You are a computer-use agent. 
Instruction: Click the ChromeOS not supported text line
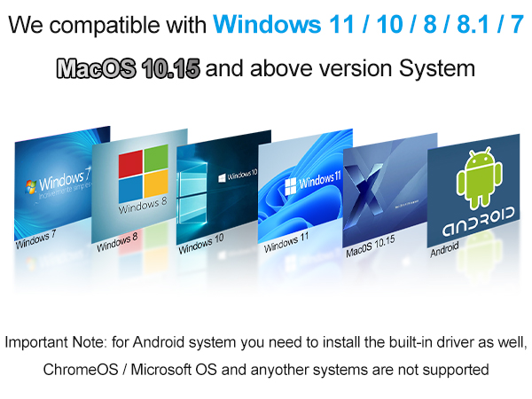266,370
